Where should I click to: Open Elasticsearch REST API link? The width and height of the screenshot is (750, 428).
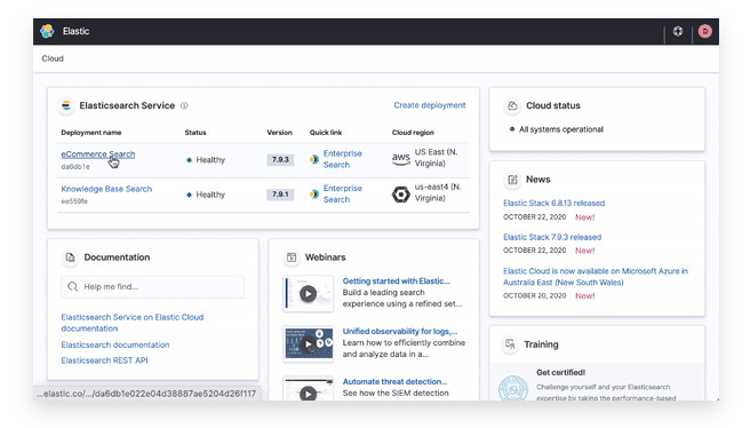[x=104, y=361]
